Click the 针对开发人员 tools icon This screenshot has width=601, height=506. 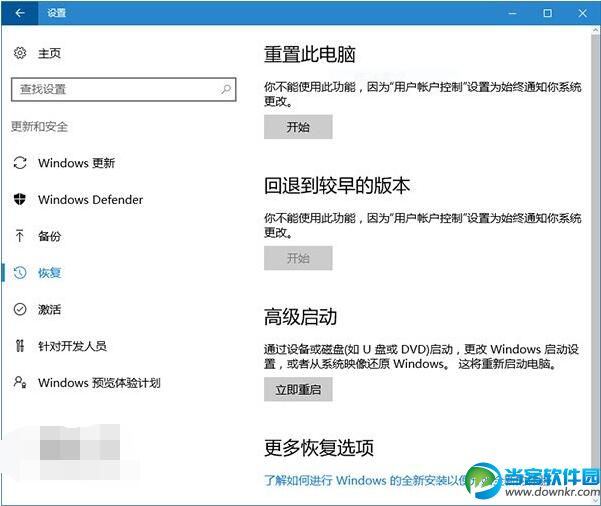(x=20, y=346)
